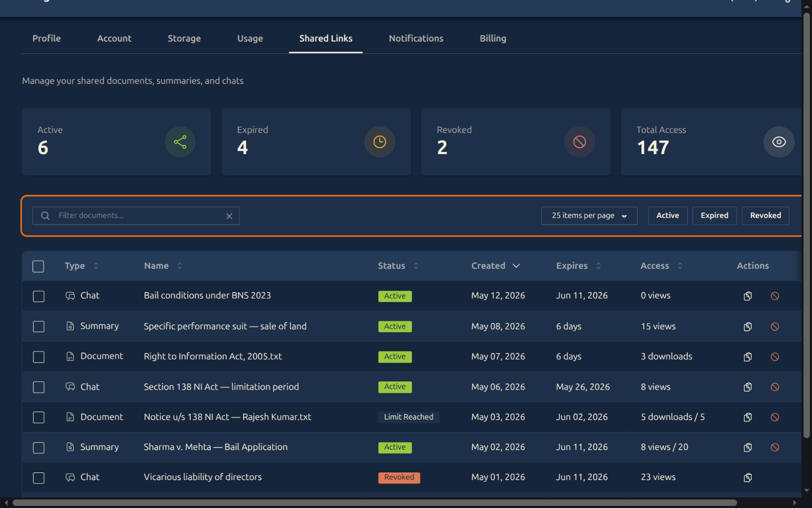The height and width of the screenshot is (508, 812).
Task: Click the vertical scrollbar thumb
Action: 806,225
